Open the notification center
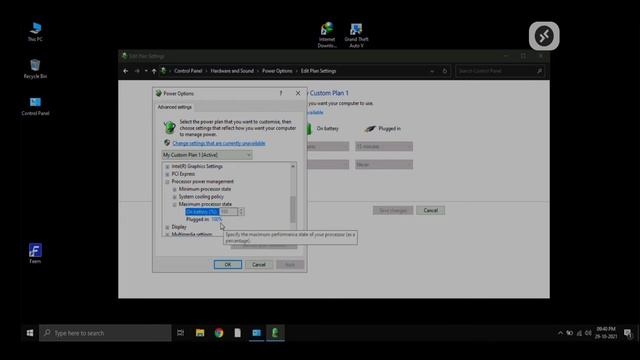Viewport: 640px width, 360px height. click(628, 333)
